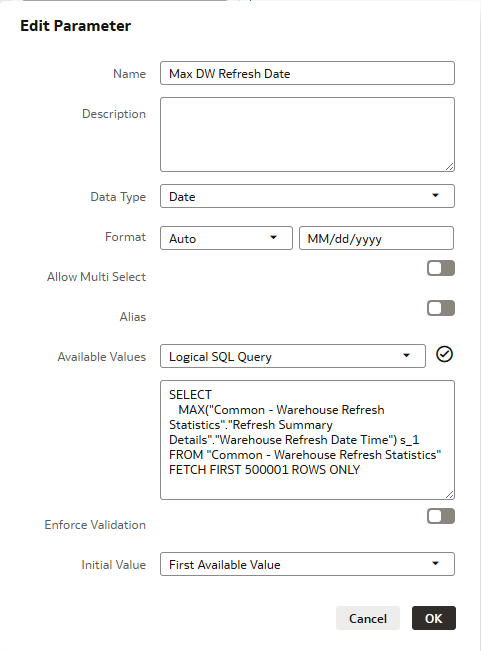Focus the empty Description text area
Image resolution: width=481 pixels, height=651 pixels.
coord(307,135)
